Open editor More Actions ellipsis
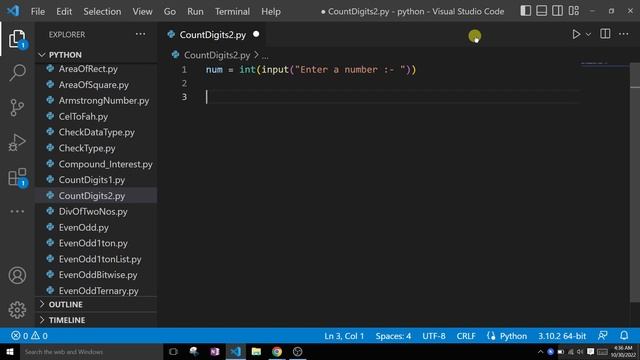The image size is (640, 360). point(624,34)
